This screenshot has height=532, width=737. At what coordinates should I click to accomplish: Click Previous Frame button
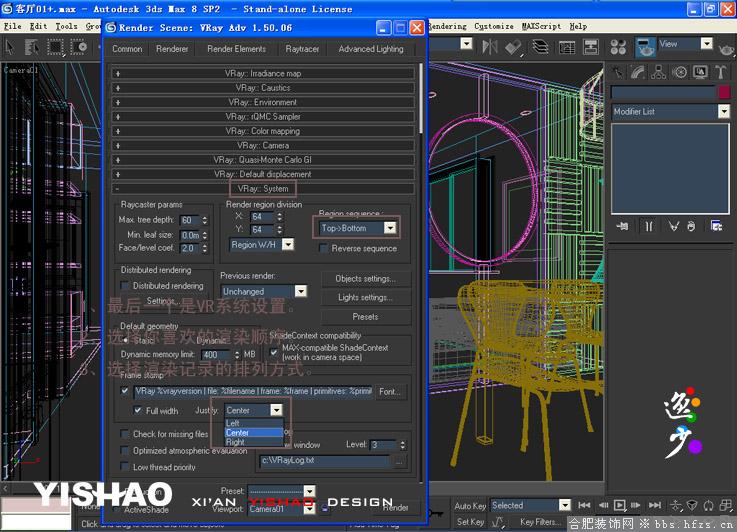[604, 505]
